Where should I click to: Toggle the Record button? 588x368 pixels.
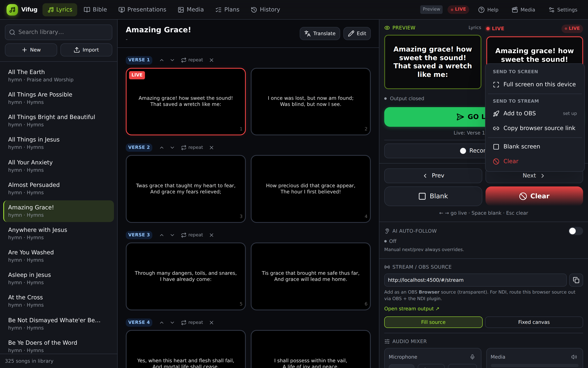coord(435,151)
